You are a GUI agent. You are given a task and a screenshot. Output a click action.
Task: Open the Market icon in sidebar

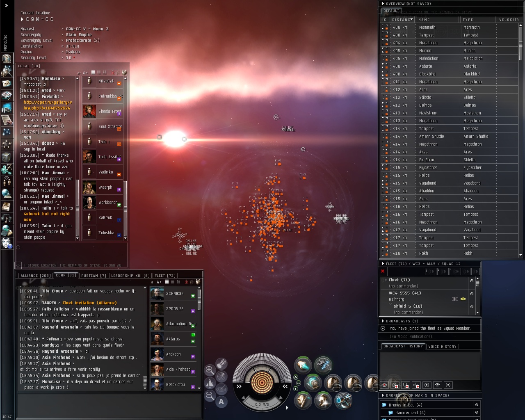tap(7, 108)
